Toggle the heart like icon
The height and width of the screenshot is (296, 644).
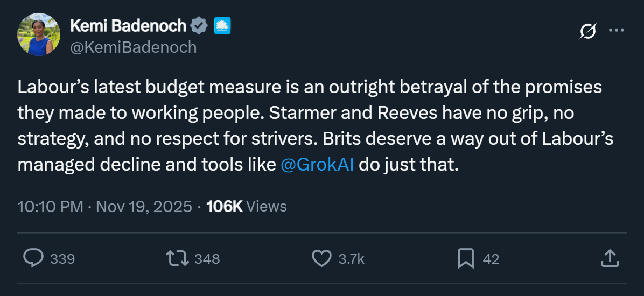(321, 258)
